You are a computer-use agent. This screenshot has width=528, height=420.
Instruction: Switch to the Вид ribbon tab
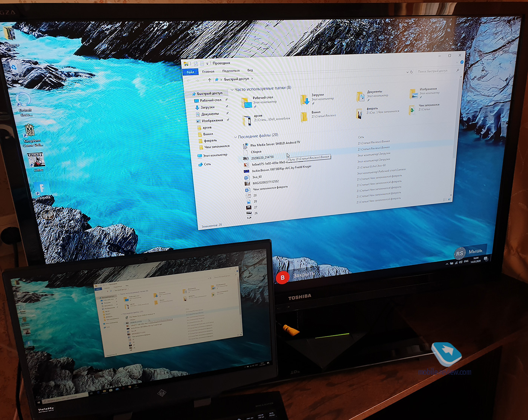pyautogui.click(x=250, y=70)
